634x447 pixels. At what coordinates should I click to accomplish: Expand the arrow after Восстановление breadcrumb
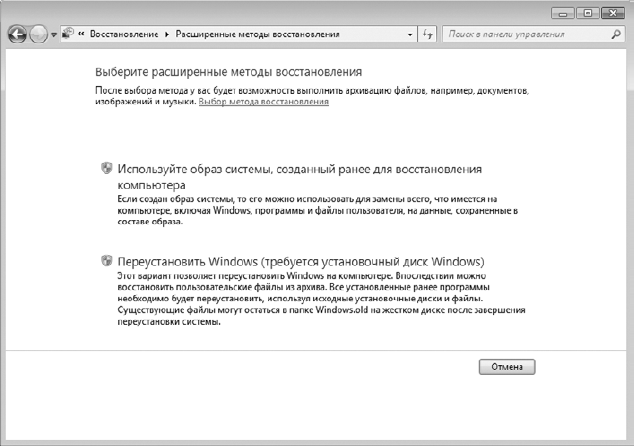[x=167, y=34]
